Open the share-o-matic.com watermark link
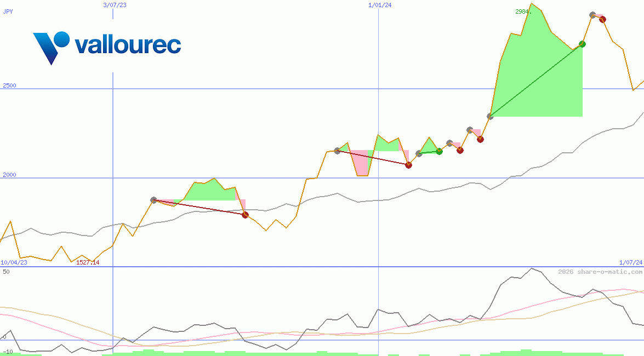 click(600, 272)
